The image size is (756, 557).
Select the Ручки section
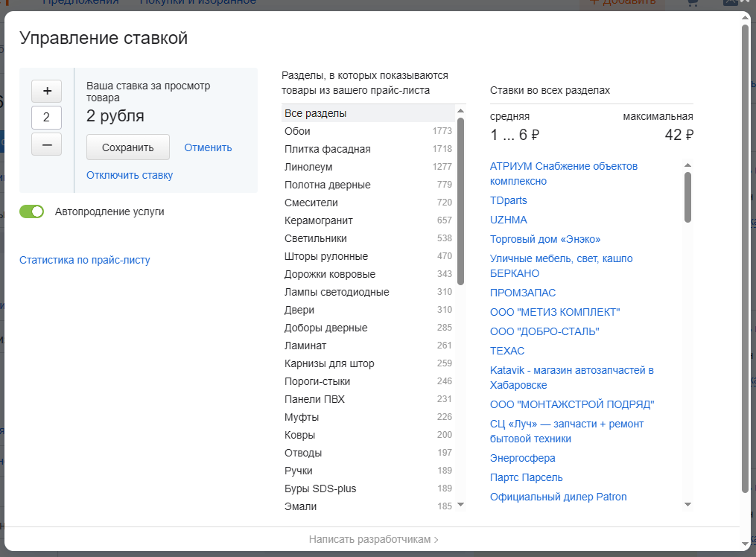[x=368, y=470]
